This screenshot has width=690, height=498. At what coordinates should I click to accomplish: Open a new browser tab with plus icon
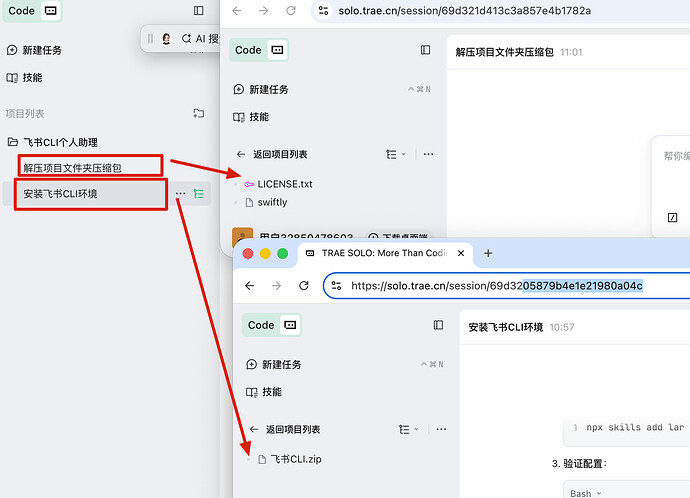coord(488,253)
